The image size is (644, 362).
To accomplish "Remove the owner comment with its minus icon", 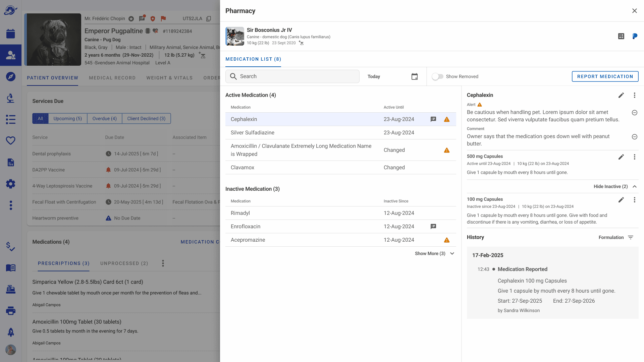I will [x=634, y=137].
